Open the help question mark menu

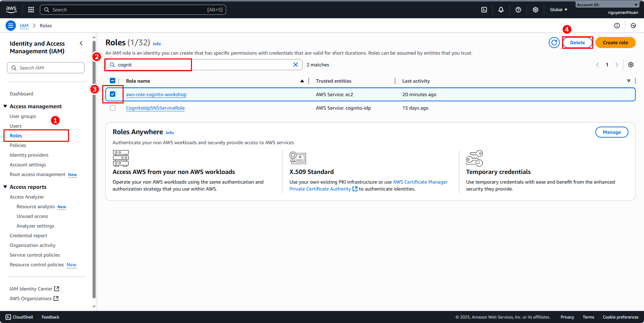point(518,10)
